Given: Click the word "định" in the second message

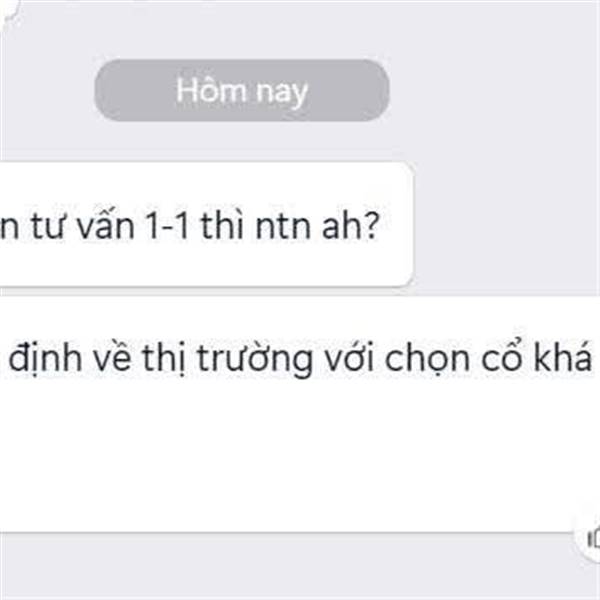Looking at the screenshot, I should click(x=45, y=359).
